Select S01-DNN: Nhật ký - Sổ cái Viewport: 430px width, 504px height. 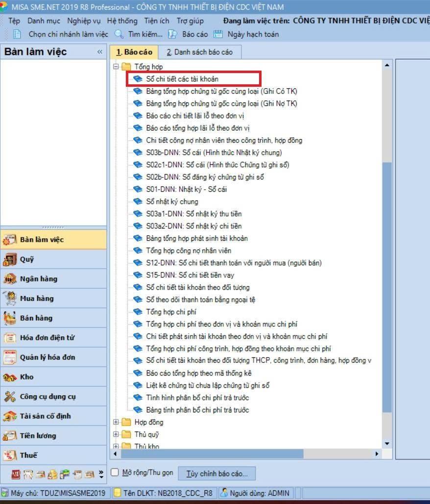[186, 189]
